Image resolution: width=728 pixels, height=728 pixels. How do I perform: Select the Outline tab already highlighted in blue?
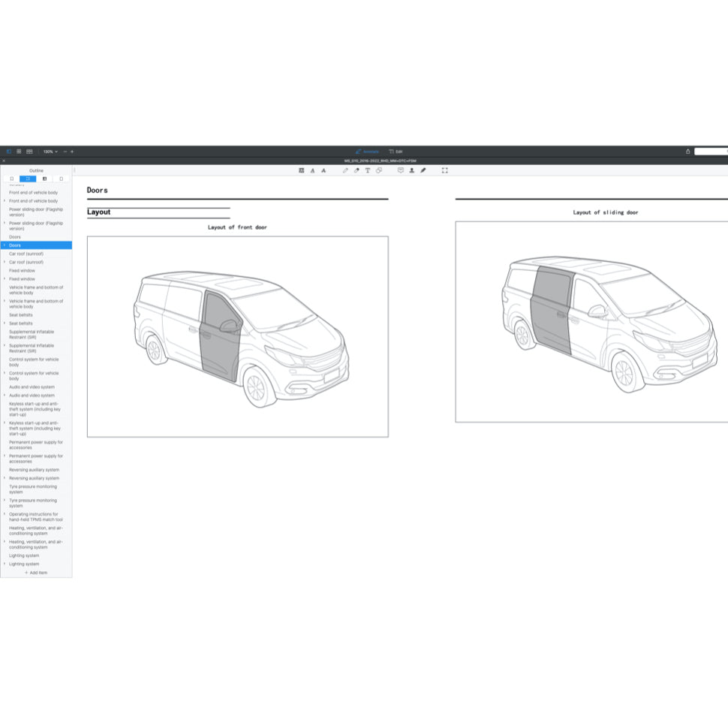click(x=28, y=179)
